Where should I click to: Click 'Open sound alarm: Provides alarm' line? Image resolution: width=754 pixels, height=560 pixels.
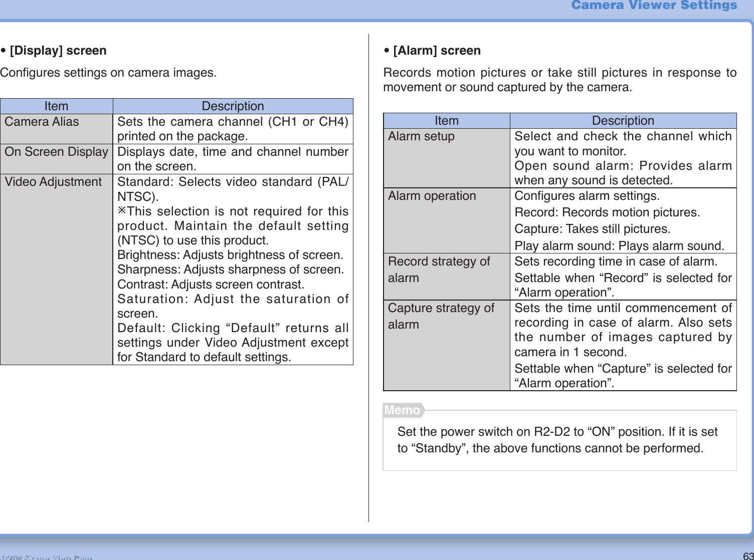[623, 166]
